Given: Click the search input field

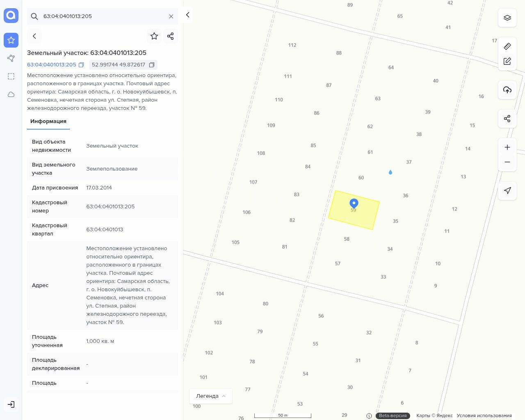Looking at the screenshot, I should pos(103,16).
